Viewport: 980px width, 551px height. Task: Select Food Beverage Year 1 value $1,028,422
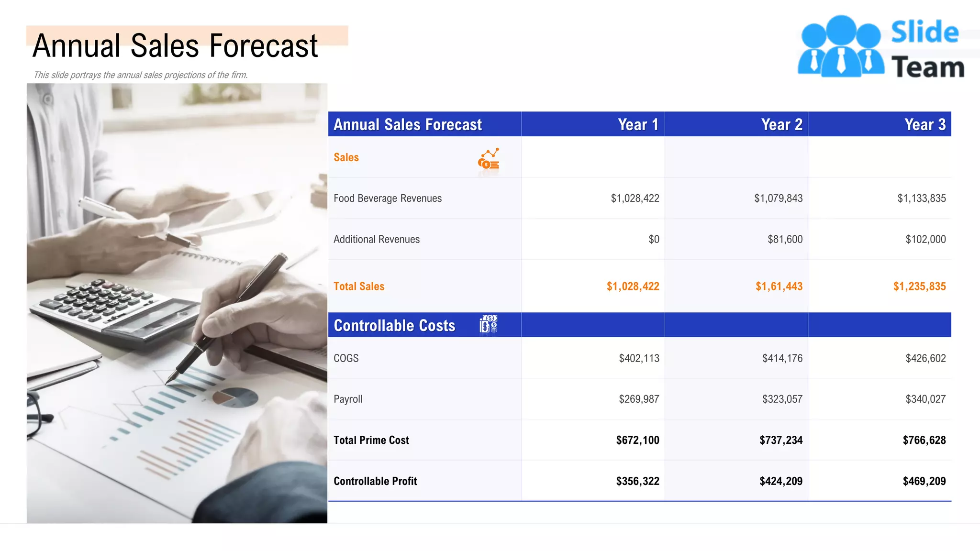tap(635, 198)
